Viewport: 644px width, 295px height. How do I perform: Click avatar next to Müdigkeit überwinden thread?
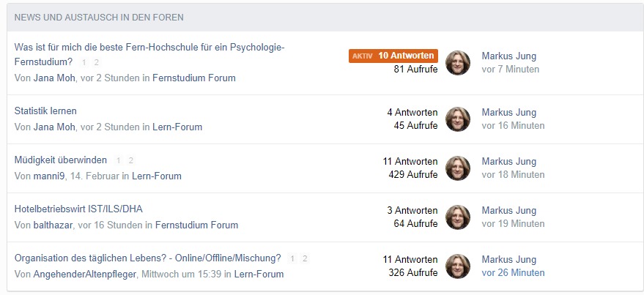(x=457, y=168)
